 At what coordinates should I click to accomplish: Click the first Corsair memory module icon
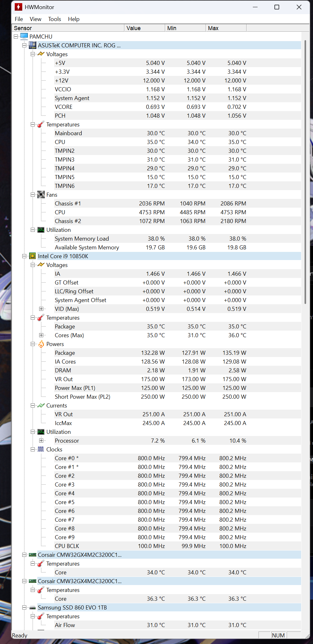33,555
